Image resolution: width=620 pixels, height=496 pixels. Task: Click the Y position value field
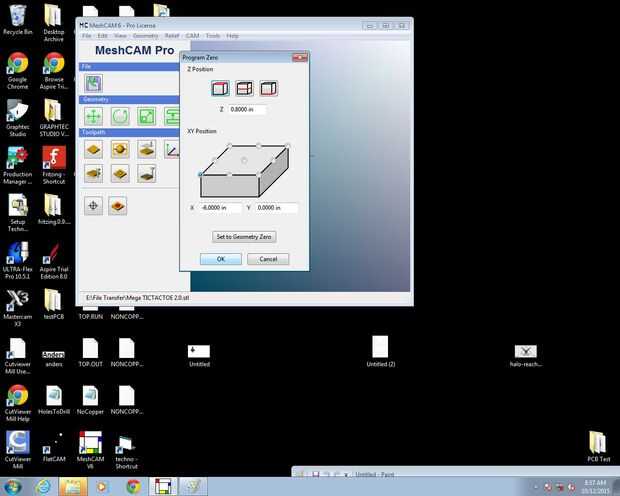pyautogui.click(x=276, y=208)
